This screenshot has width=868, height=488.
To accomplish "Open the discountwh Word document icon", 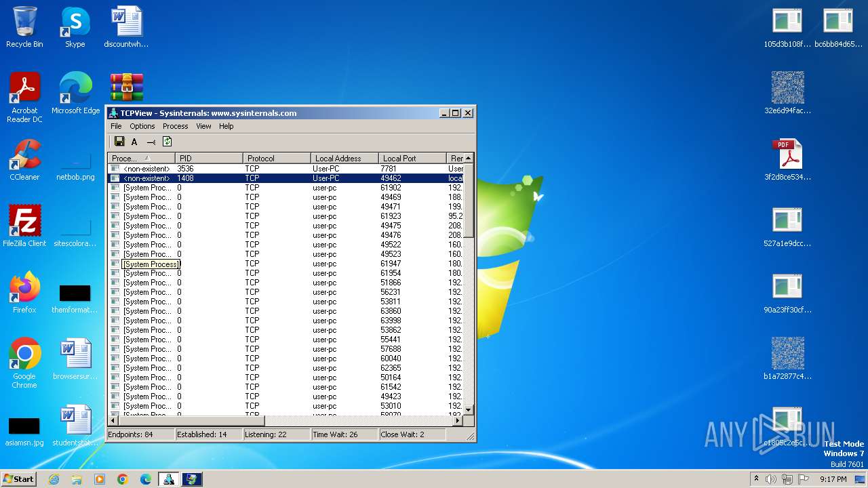I will tap(126, 27).
